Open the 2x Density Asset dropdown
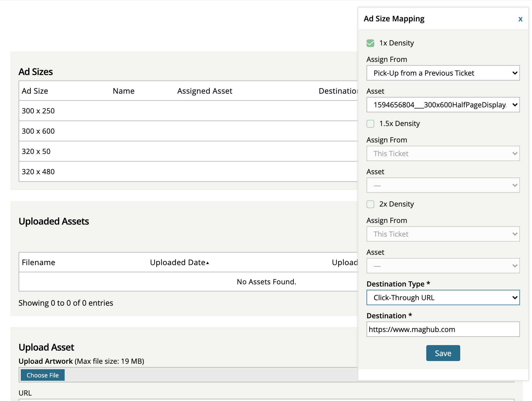Screen dimensions: 532x401 click(x=443, y=266)
